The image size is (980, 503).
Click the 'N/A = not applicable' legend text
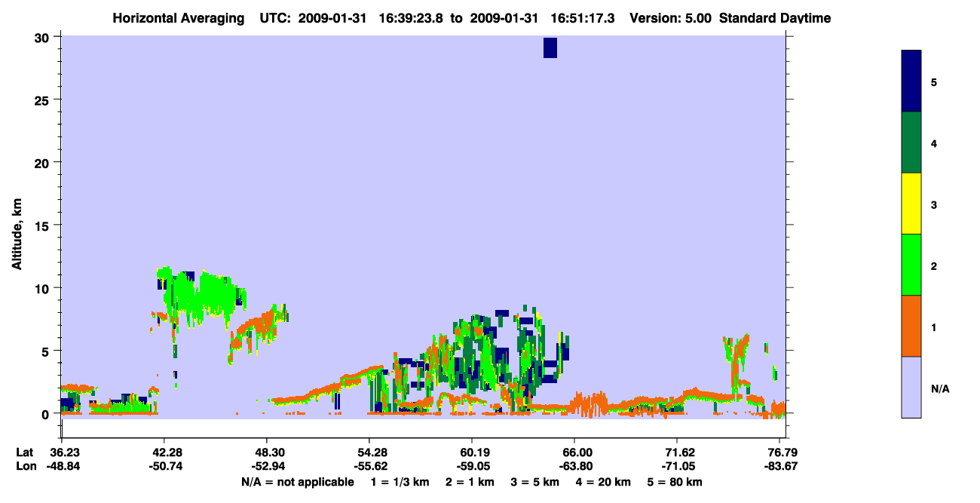point(297,482)
